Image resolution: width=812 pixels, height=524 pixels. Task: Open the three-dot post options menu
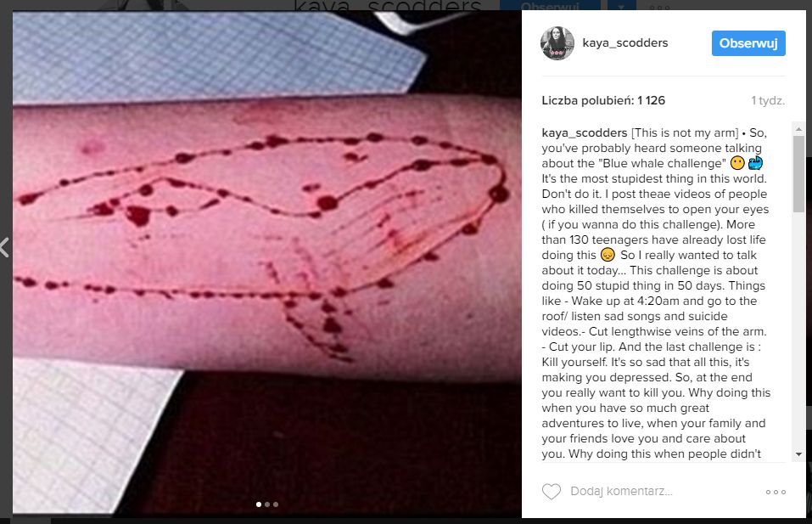coord(776,492)
